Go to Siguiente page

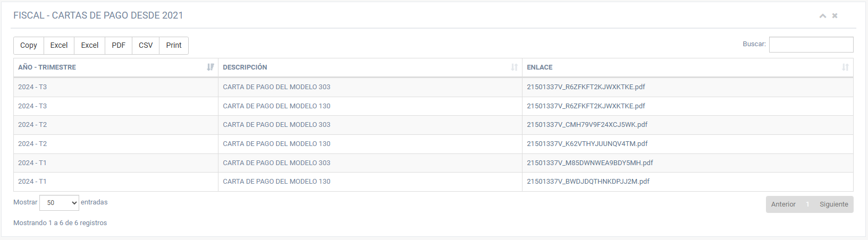click(x=833, y=204)
